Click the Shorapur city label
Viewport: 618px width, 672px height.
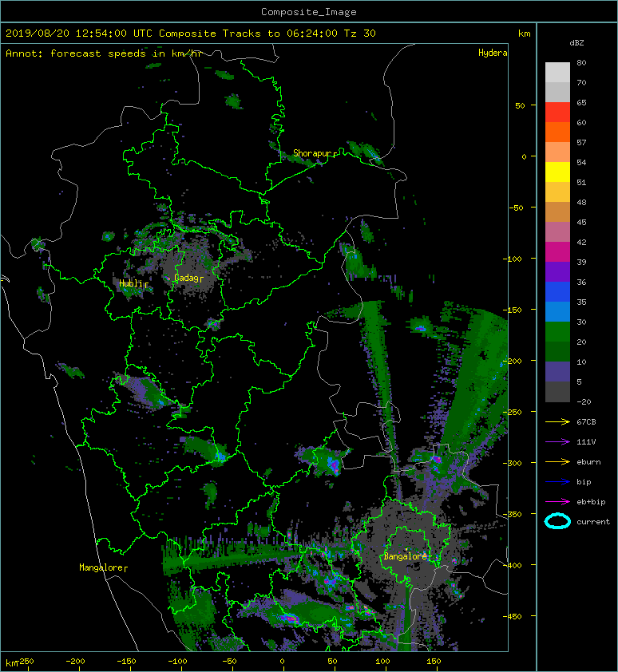(315, 153)
